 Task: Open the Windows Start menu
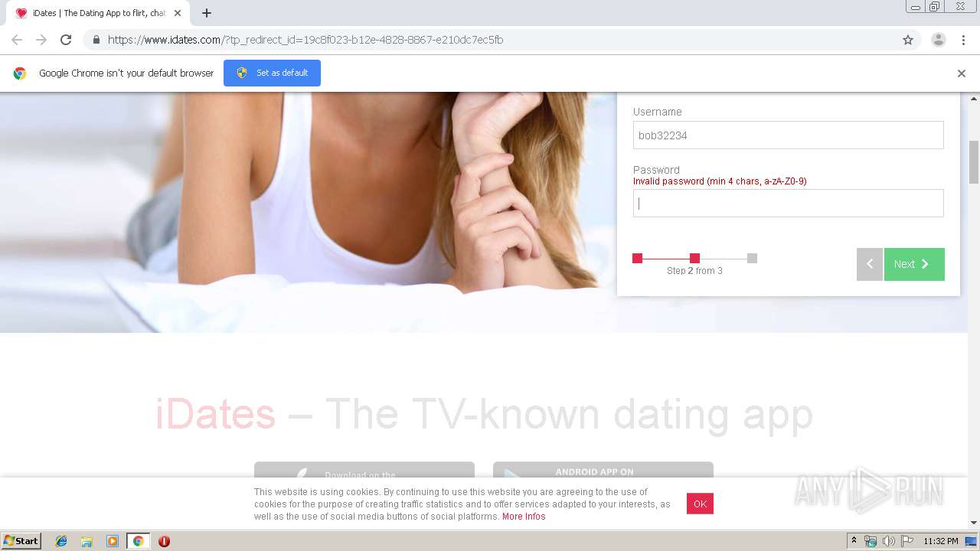21,541
